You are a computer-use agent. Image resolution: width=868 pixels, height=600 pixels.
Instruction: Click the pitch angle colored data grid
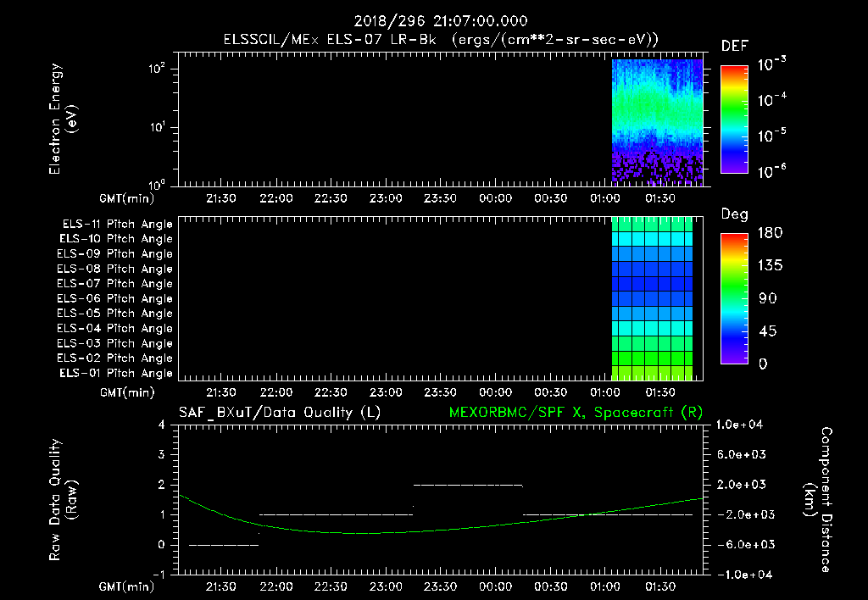click(652, 299)
